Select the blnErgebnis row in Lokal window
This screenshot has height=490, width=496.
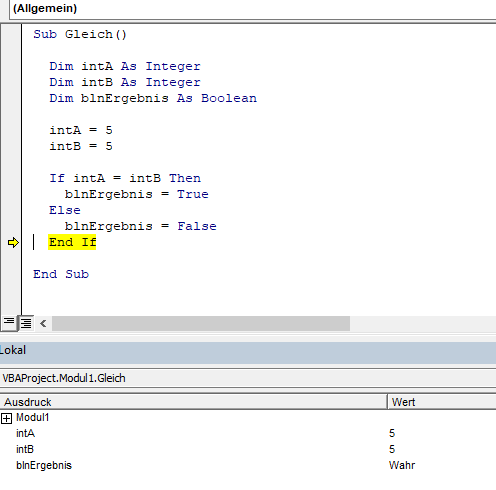tap(248, 465)
